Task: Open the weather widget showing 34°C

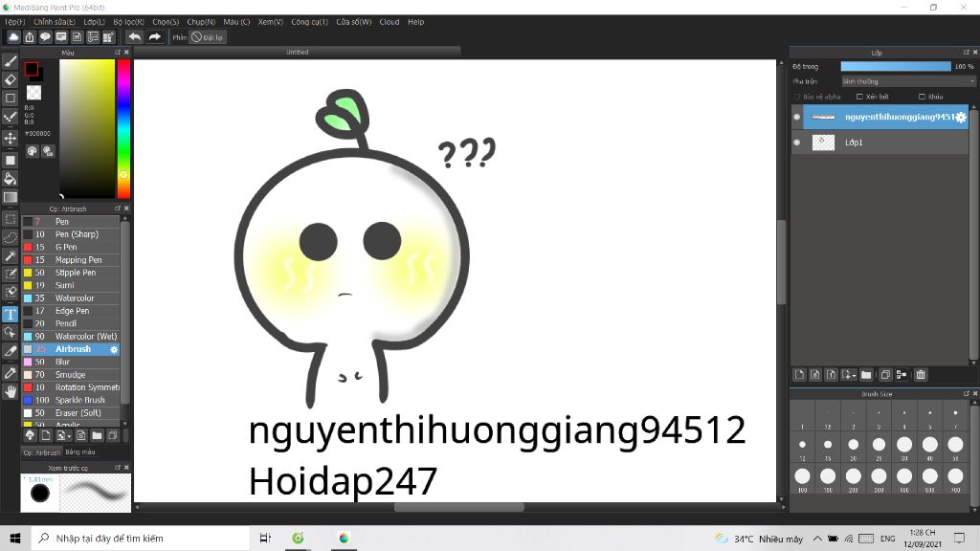Action: pyautogui.click(x=759, y=539)
